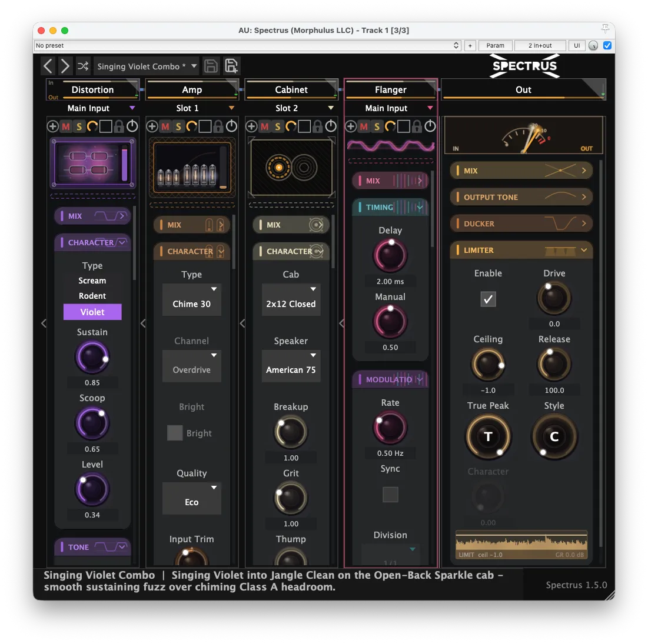
Task: Select the Flanger module tab
Action: point(391,89)
